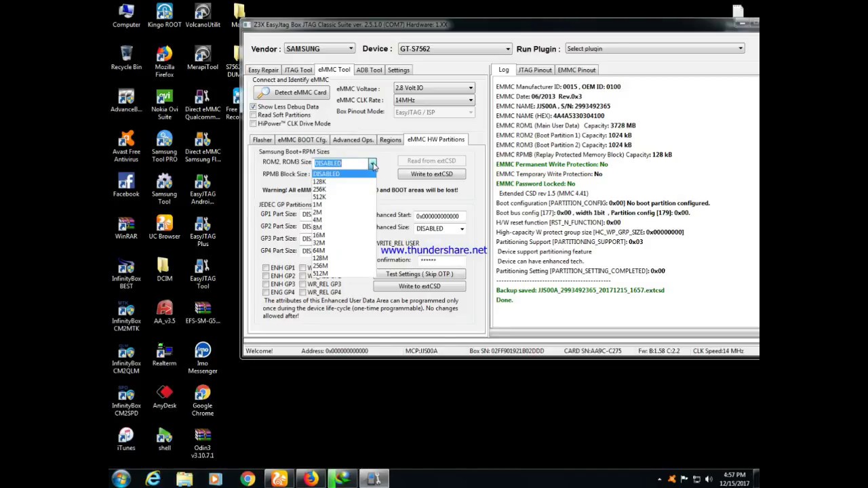Screen dimensions: 868x488
Task: Launch Internet Explorer from taskbar
Action: click(x=153, y=479)
